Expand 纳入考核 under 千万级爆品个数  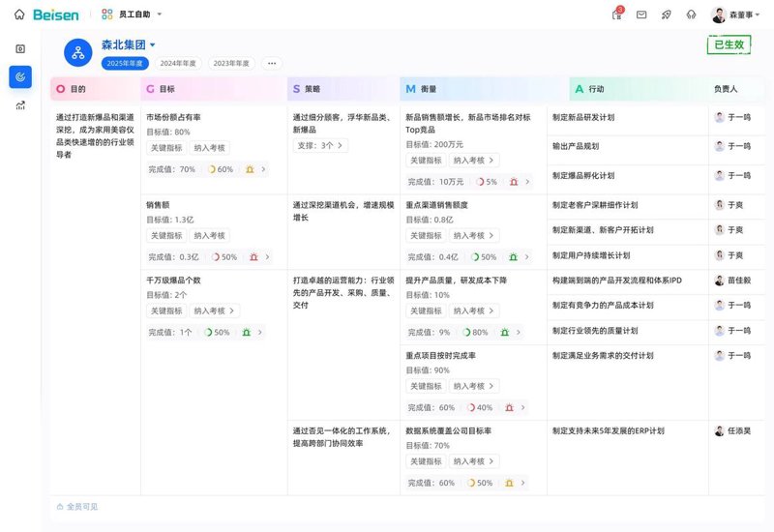tap(214, 310)
